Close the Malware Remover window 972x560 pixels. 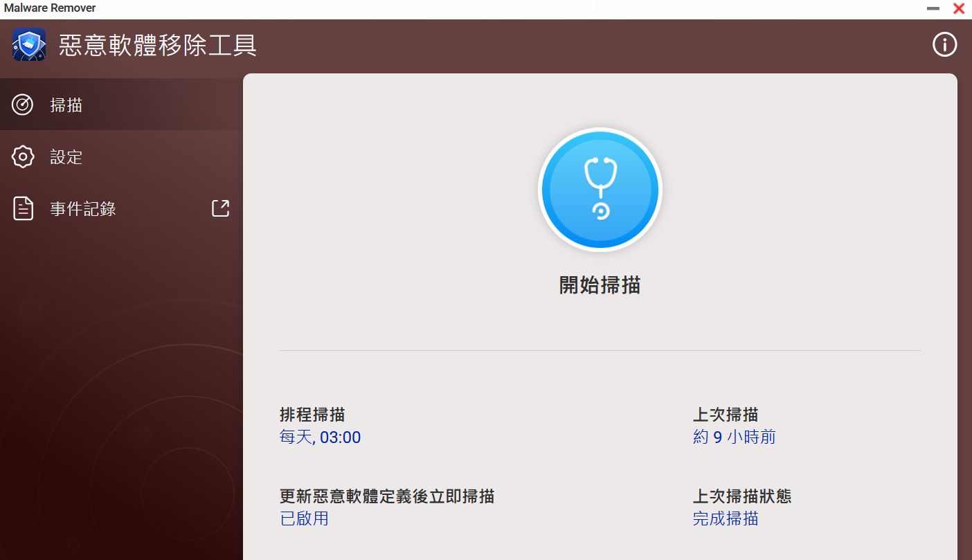[x=959, y=8]
